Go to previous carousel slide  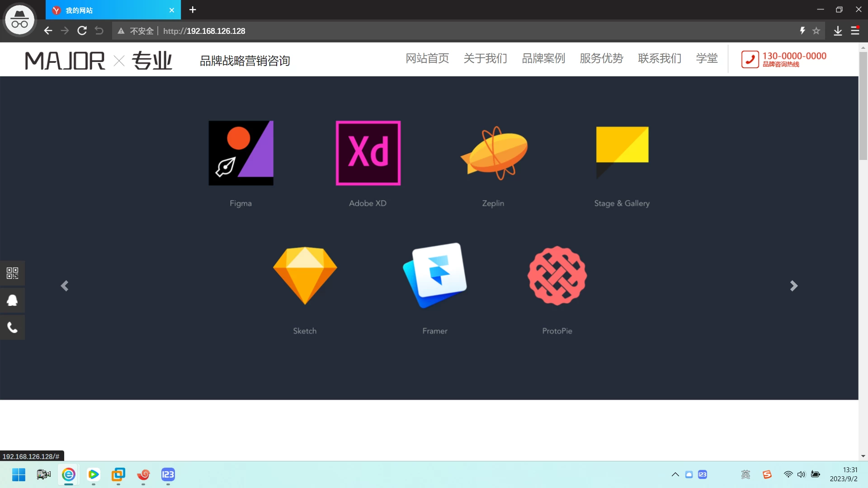pos(65,286)
